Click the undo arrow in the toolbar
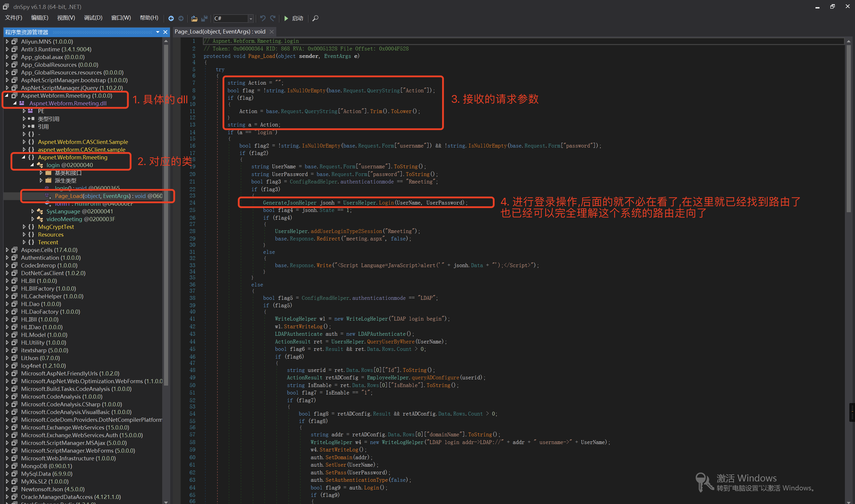This screenshot has height=504, width=855. (x=263, y=18)
